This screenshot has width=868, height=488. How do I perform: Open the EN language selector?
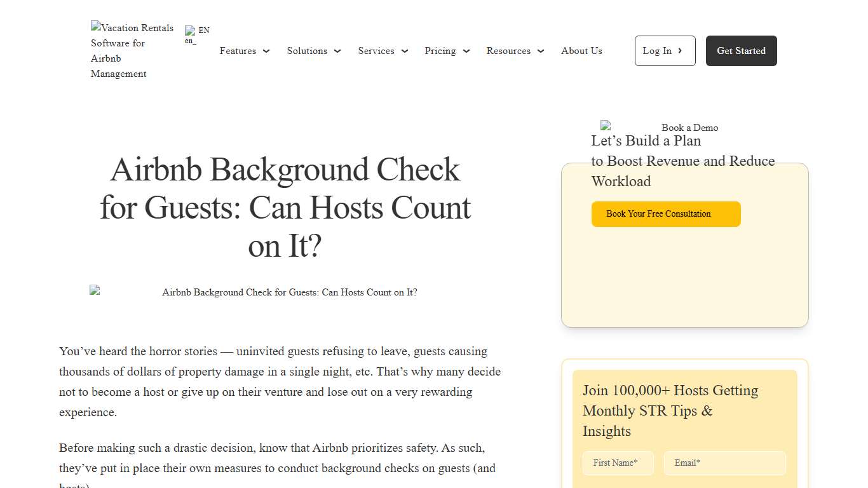coord(197,33)
